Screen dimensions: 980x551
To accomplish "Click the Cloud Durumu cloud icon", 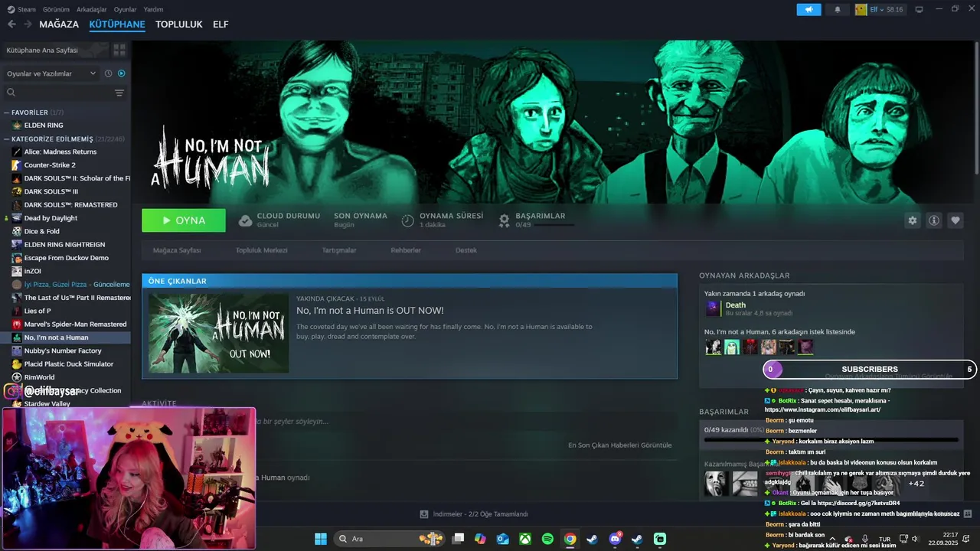I will 245,220.
